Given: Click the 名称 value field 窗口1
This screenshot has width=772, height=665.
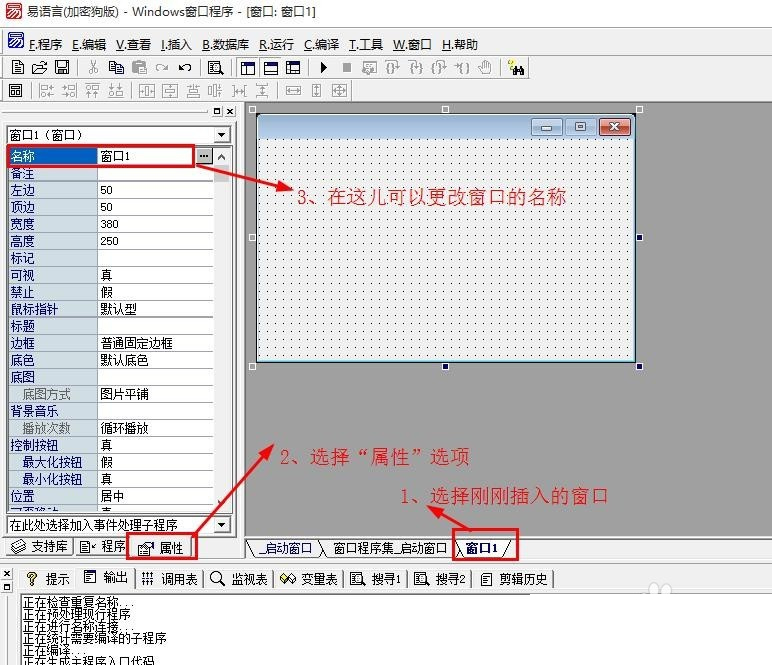Looking at the screenshot, I should pos(146,156).
